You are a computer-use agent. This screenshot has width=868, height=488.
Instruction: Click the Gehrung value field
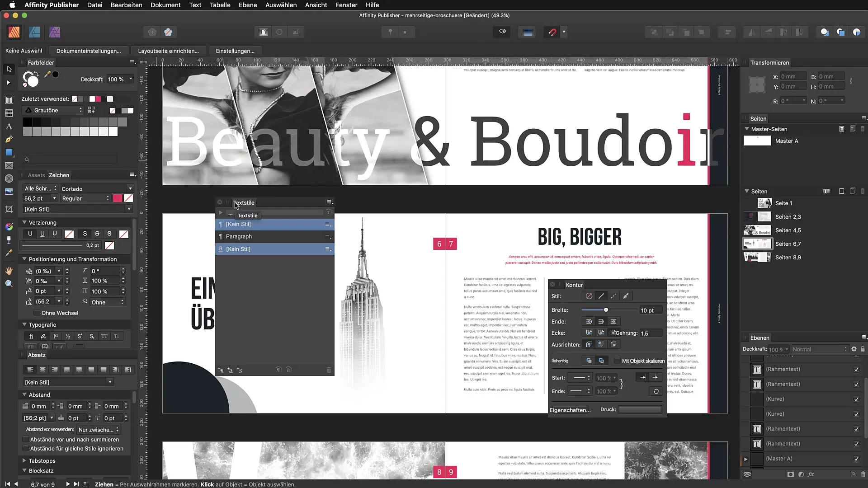click(651, 333)
